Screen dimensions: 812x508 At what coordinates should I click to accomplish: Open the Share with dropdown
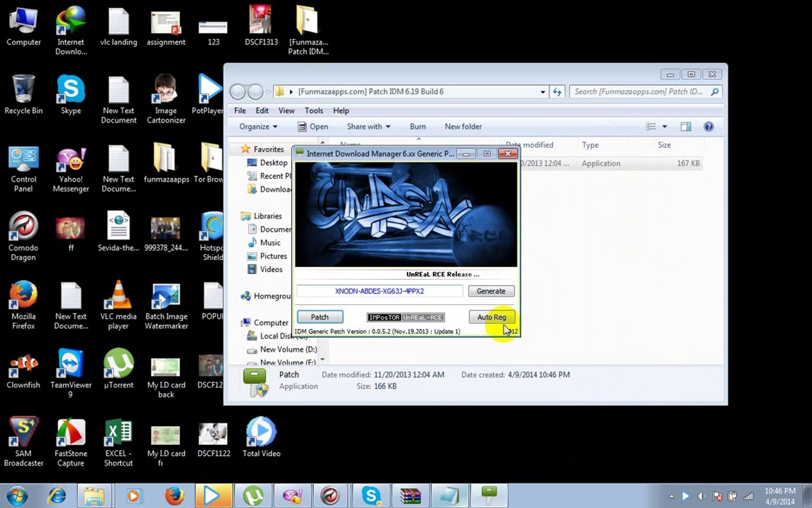tap(368, 127)
